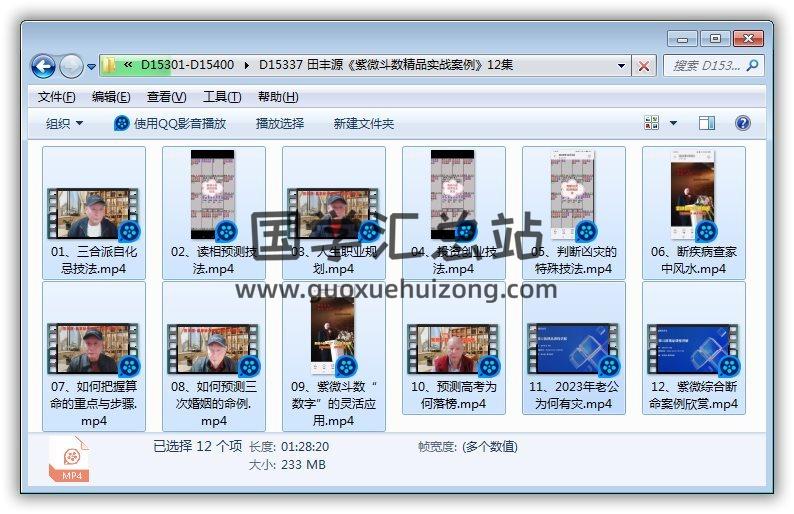794x514 pixels.
Task: Select 03、人生职业规划.mp4 thumbnail
Action: (x=333, y=213)
